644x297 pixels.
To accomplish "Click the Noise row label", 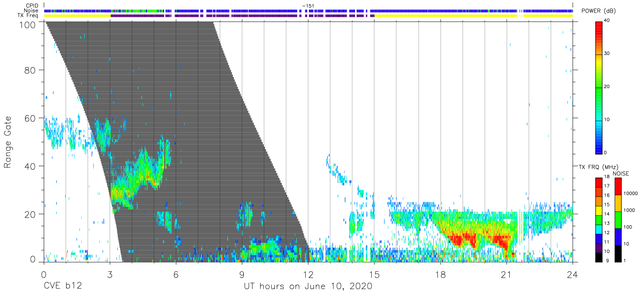I will coord(31,10).
